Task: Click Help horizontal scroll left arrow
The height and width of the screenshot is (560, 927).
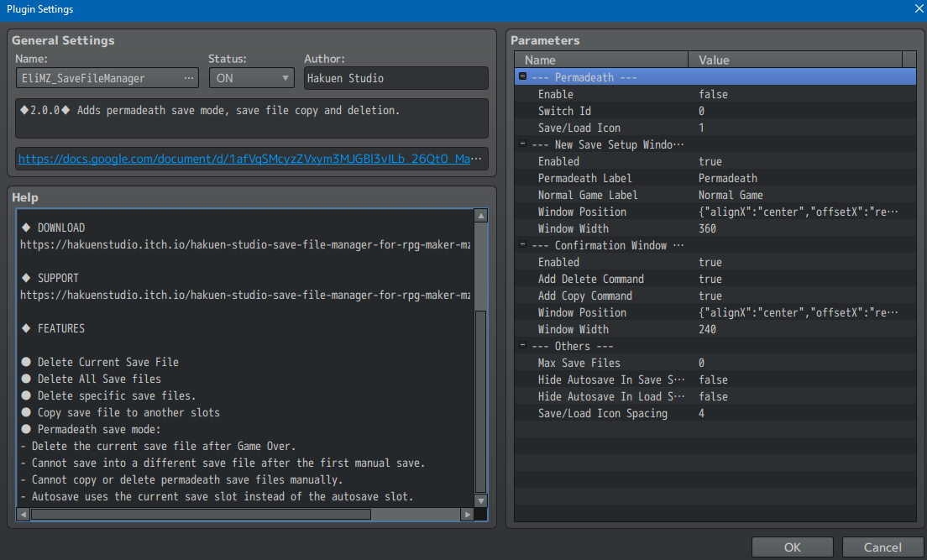Action: [23, 515]
